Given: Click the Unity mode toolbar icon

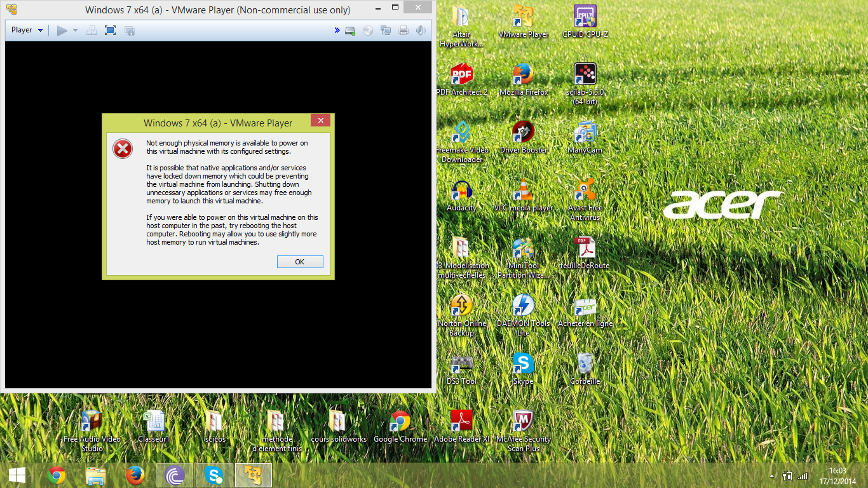Looking at the screenshot, I should pos(130,30).
